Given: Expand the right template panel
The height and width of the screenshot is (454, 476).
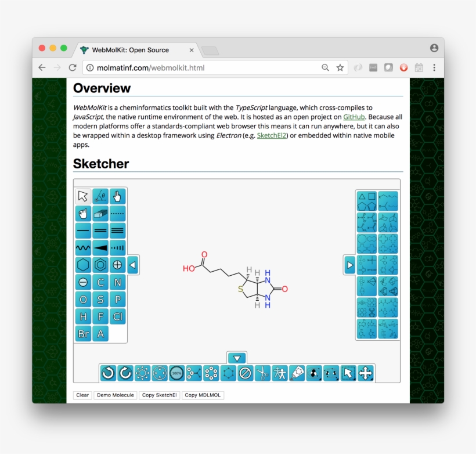Looking at the screenshot, I should coord(349,265).
